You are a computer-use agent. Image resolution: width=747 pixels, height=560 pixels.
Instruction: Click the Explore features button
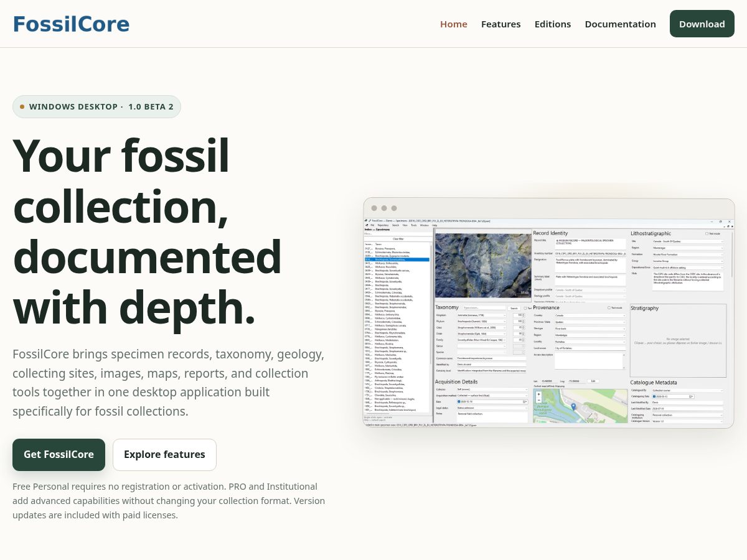pos(164,454)
